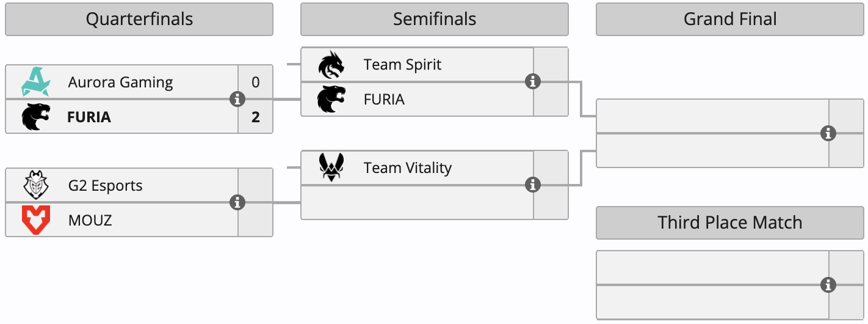
Task: Open G2 vs MOUZ match info
Action: [x=237, y=202]
